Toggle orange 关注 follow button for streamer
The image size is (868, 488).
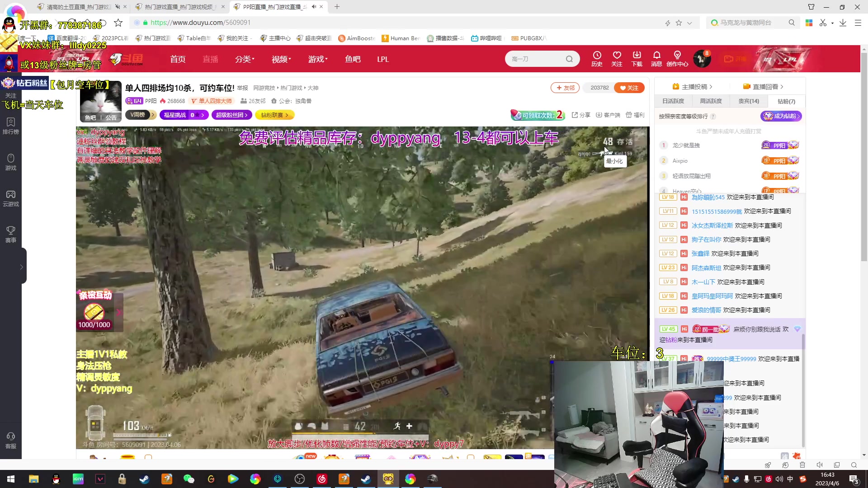(x=629, y=88)
